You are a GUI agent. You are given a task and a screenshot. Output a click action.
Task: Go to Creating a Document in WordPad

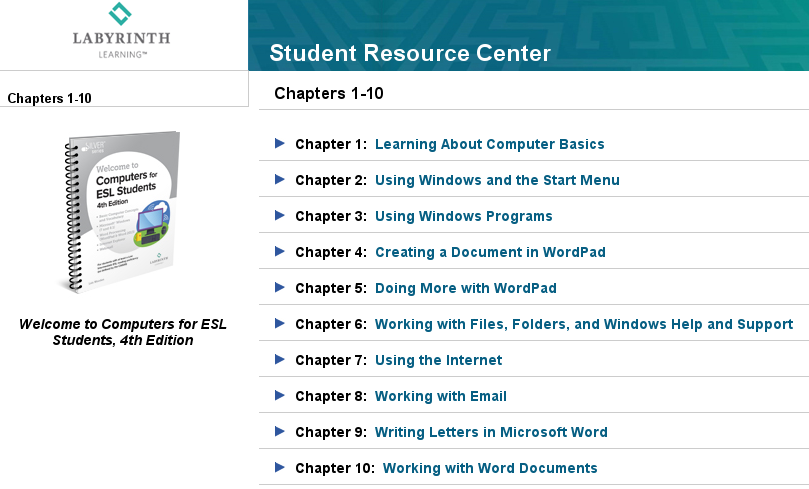[490, 252]
